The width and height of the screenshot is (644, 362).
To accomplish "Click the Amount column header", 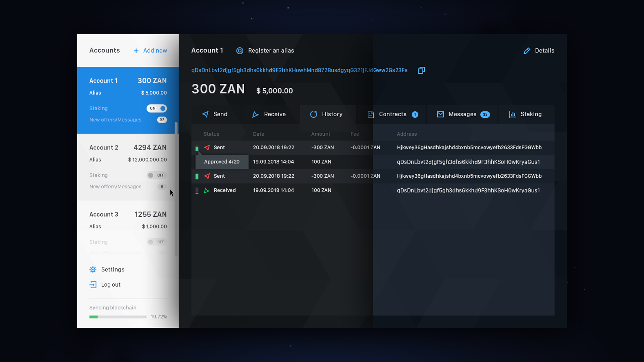I will (321, 134).
